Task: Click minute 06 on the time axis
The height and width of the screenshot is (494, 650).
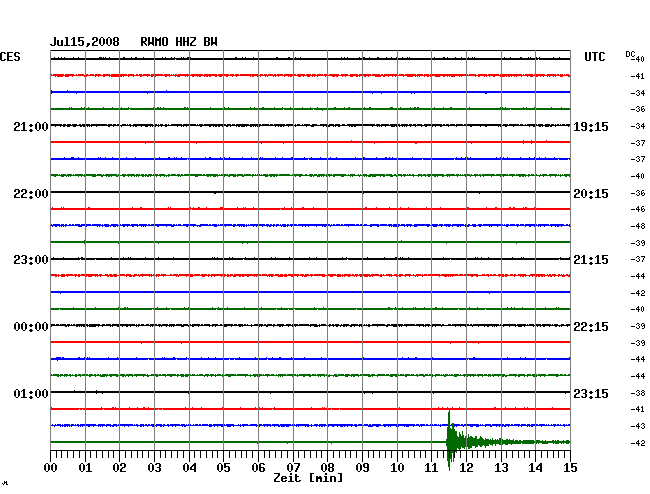Action: [x=258, y=467]
